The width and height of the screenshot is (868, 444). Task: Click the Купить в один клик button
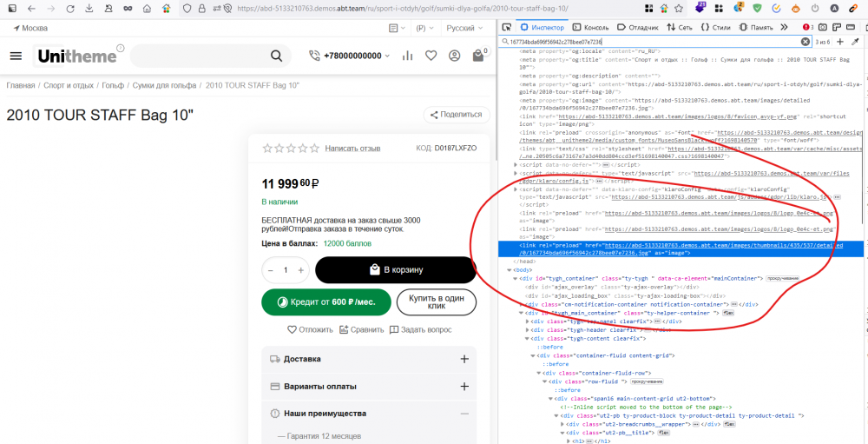coord(437,302)
